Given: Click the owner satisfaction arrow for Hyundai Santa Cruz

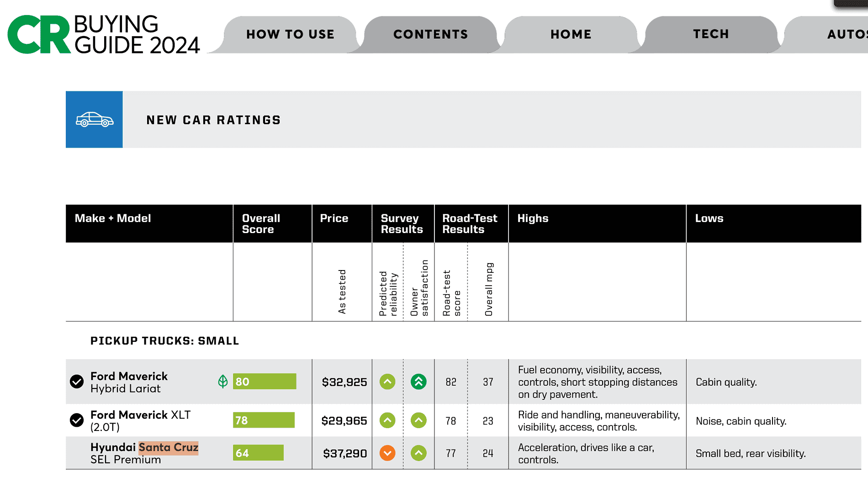Looking at the screenshot, I should coord(418,453).
